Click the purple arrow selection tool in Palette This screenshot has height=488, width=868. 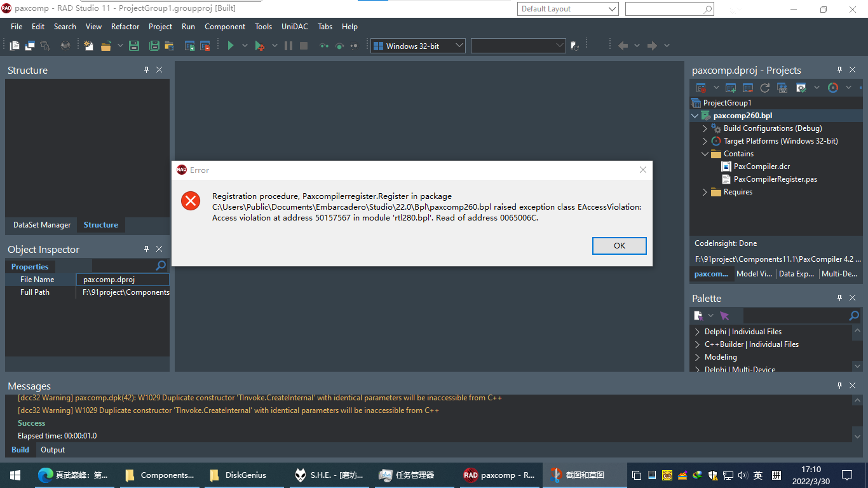[724, 316]
